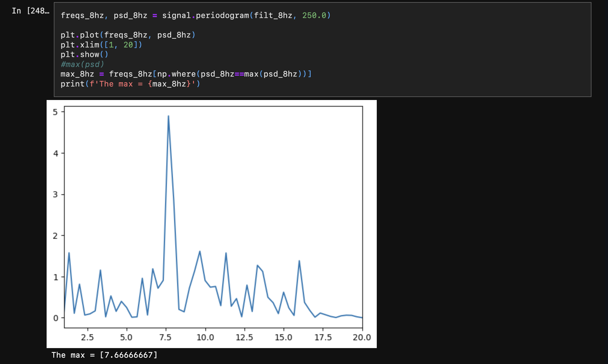Click the 7.5 x-axis tick label

[x=165, y=338]
